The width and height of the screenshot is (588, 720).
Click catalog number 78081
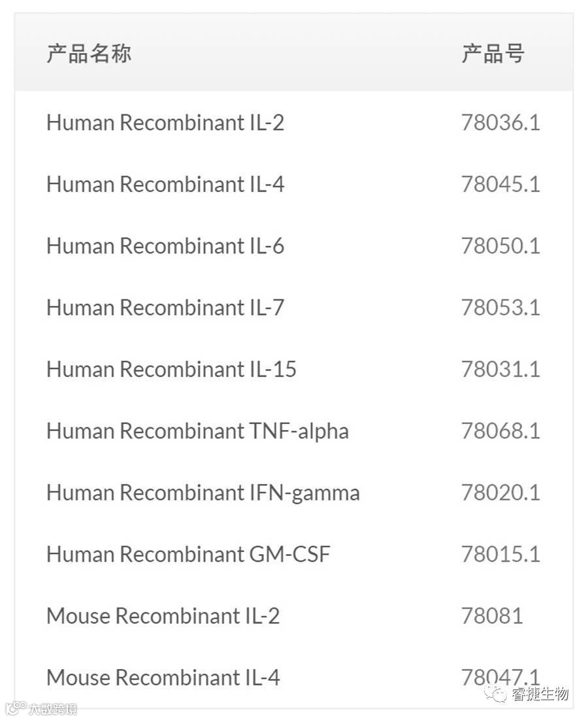pos(492,616)
